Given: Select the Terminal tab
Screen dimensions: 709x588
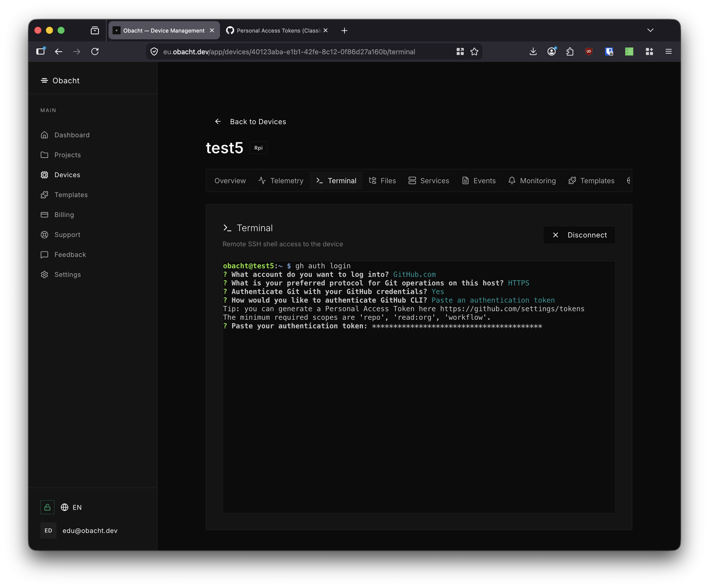Looking at the screenshot, I should 336,181.
